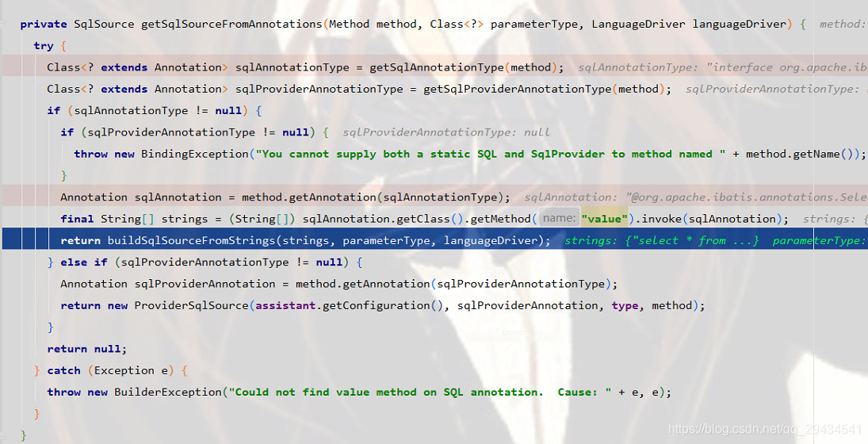The image size is (868, 444).
Task: Click LanguageDriver type in the method signature
Action: [638, 24]
